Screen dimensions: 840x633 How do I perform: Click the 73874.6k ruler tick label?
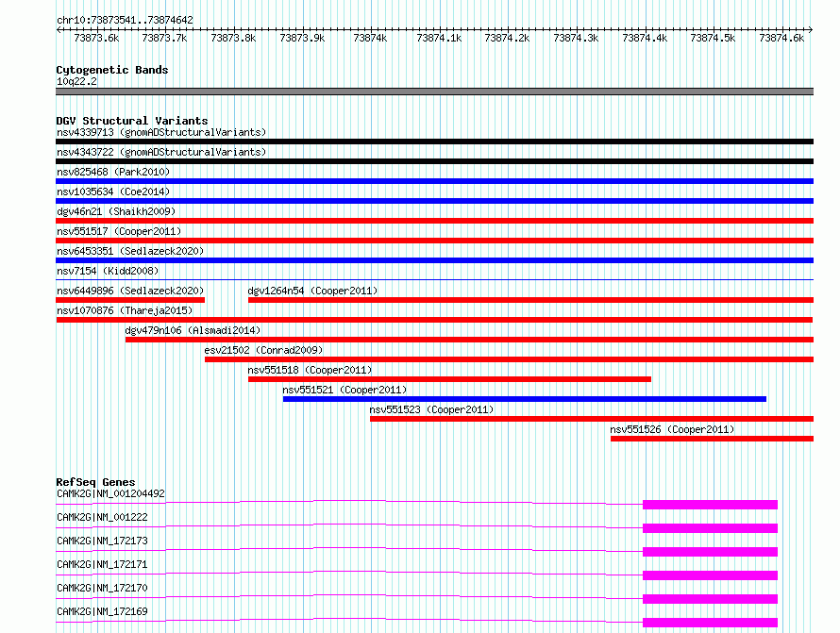(x=781, y=38)
